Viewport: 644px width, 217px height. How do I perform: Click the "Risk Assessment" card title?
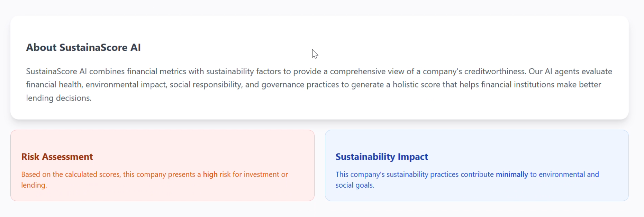[x=57, y=157]
